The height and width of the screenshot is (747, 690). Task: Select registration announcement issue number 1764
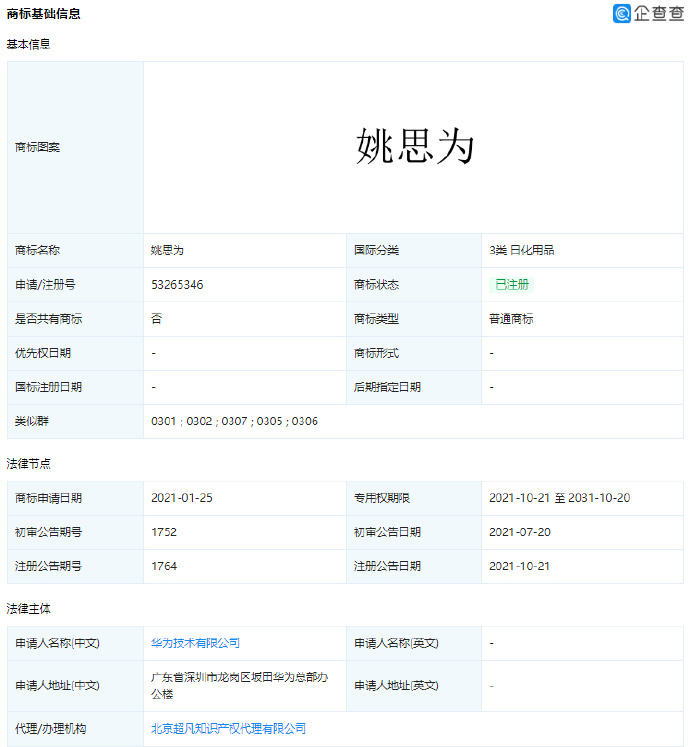pyautogui.click(x=164, y=566)
